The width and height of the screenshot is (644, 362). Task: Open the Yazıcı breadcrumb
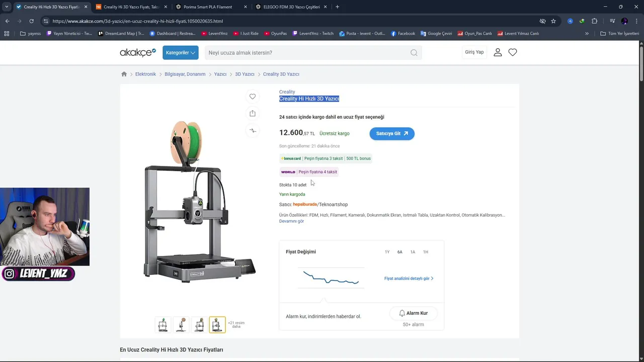[220, 74]
